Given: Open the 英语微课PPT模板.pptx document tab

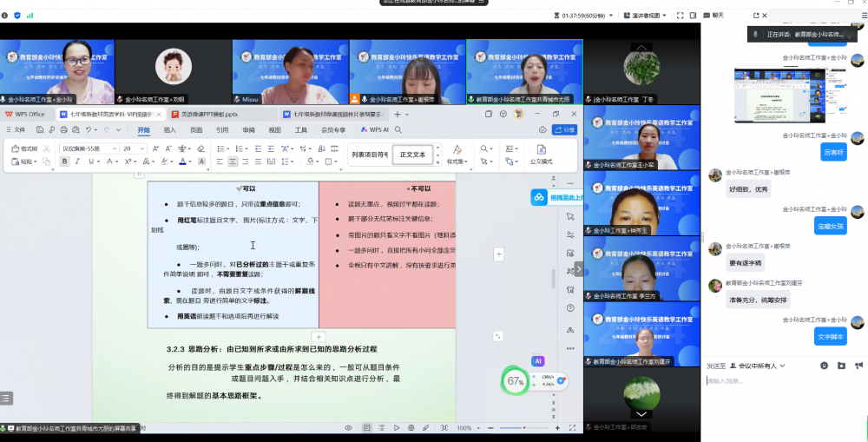Looking at the screenshot, I should pyautogui.click(x=220, y=114).
